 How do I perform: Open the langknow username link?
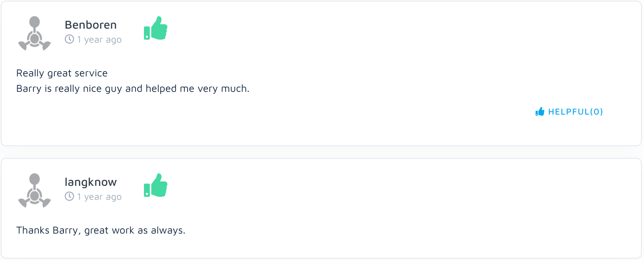[x=91, y=182]
